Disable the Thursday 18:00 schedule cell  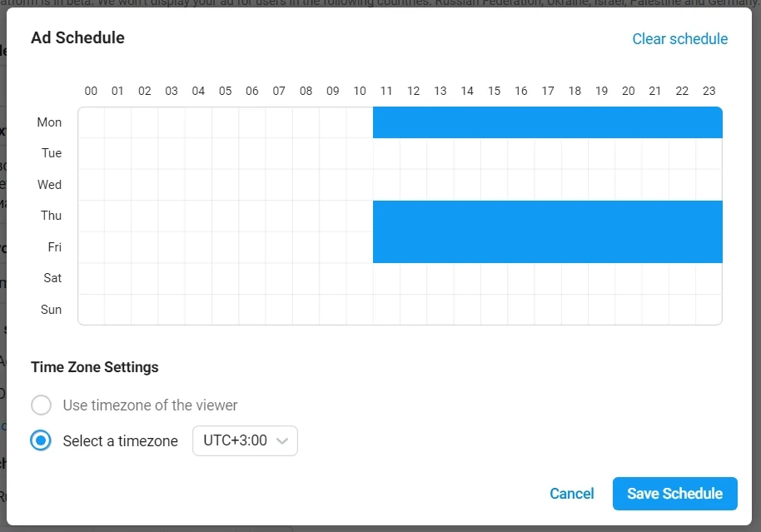(574, 216)
